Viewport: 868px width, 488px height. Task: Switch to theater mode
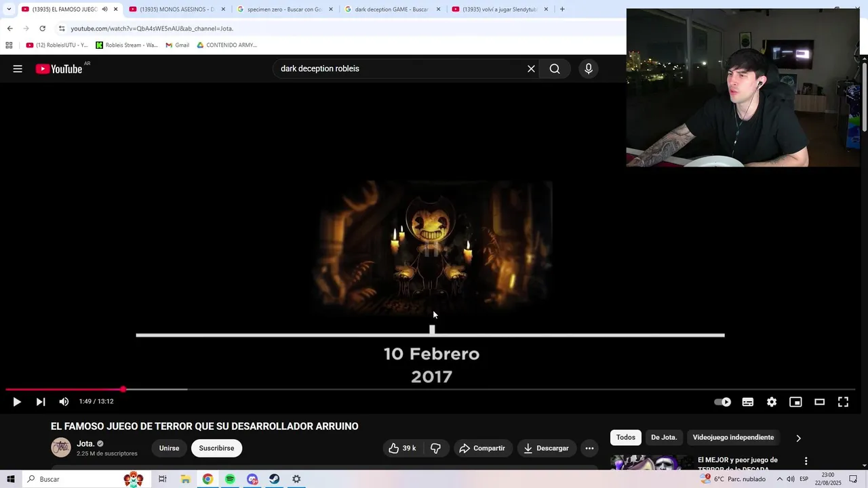point(819,402)
